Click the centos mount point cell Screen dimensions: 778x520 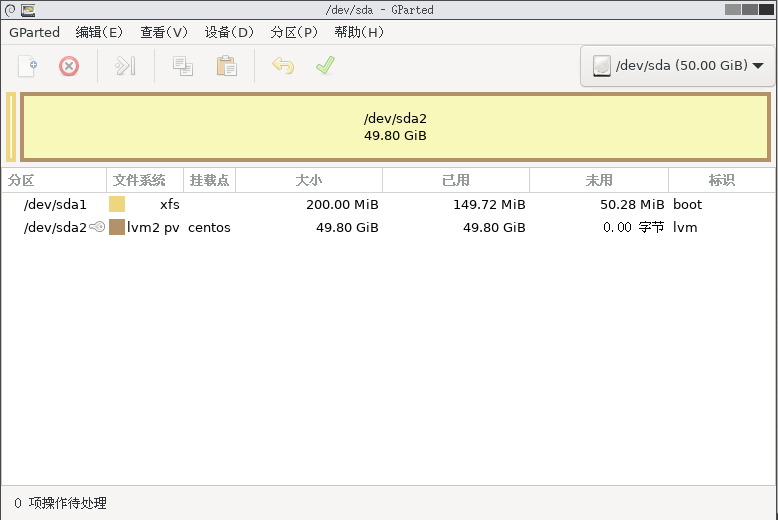[x=209, y=227]
